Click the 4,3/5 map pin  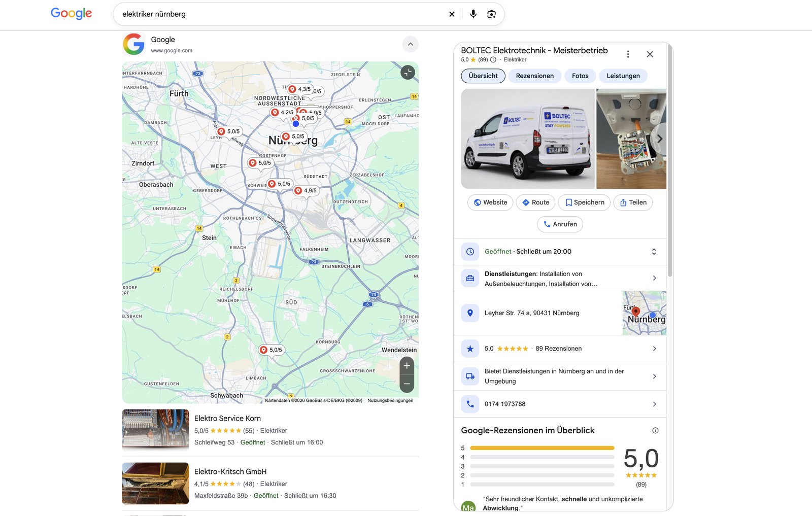(300, 89)
